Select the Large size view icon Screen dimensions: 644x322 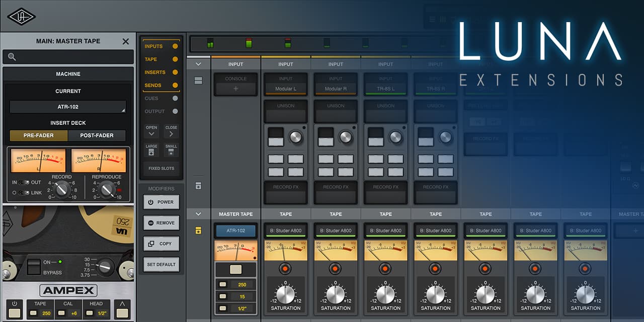pyautogui.click(x=151, y=150)
